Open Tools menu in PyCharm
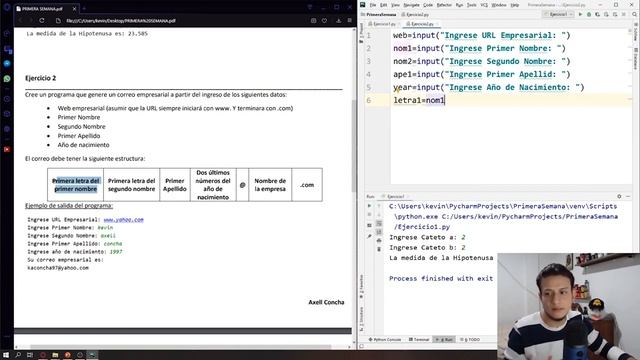Viewport: 640px width, 360px height. pyautogui.click(x=472, y=5)
